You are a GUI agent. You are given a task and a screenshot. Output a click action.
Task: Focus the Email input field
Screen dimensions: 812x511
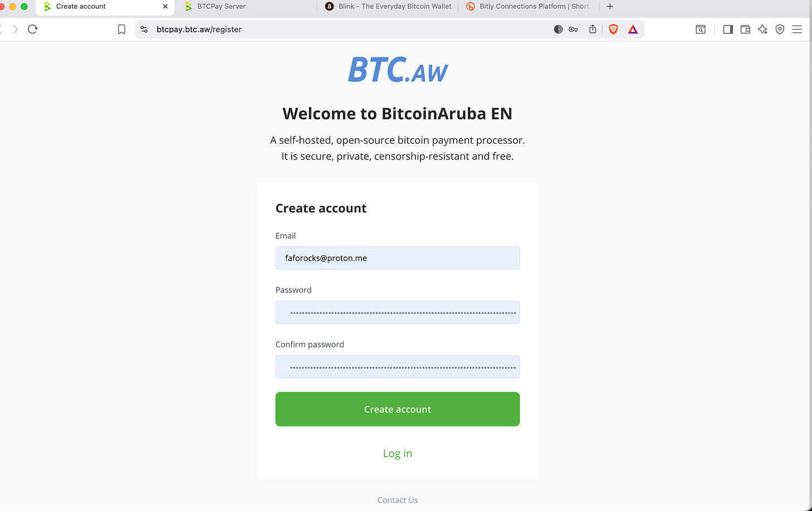click(x=398, y=258)
